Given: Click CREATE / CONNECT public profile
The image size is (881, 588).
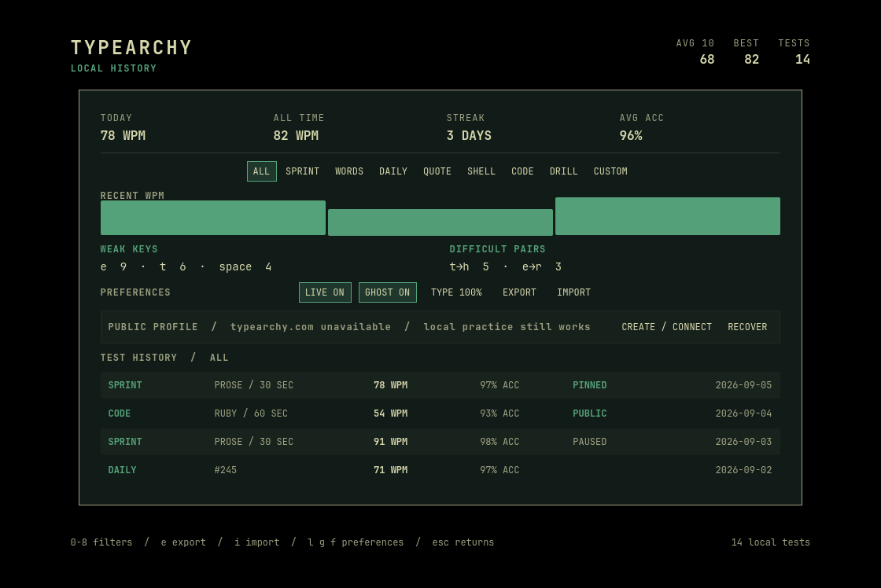Looking at the screenshot, I should 666,327.
